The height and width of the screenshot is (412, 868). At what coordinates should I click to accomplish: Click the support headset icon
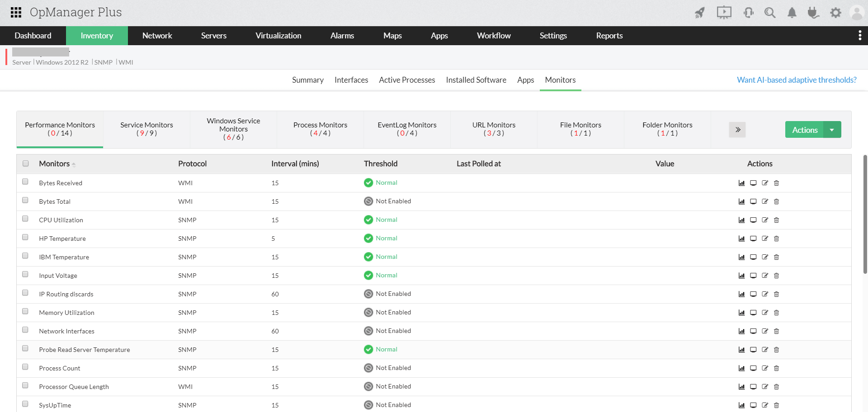(748, 13)
